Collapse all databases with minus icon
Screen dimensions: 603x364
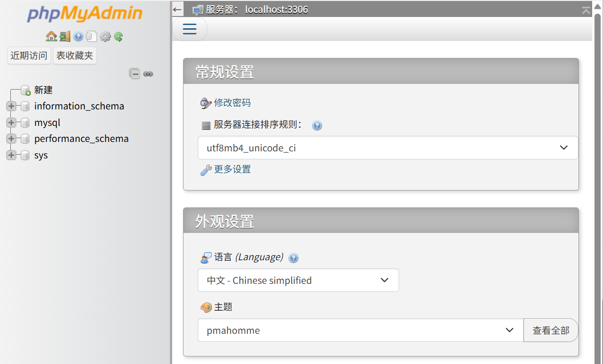(x=135, y=74)
